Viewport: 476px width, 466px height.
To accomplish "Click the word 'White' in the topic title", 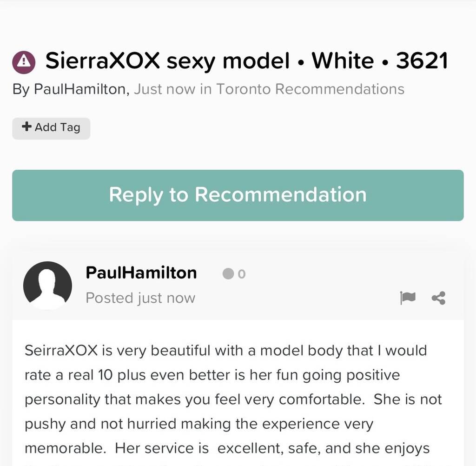I will (x=343, y=61).
